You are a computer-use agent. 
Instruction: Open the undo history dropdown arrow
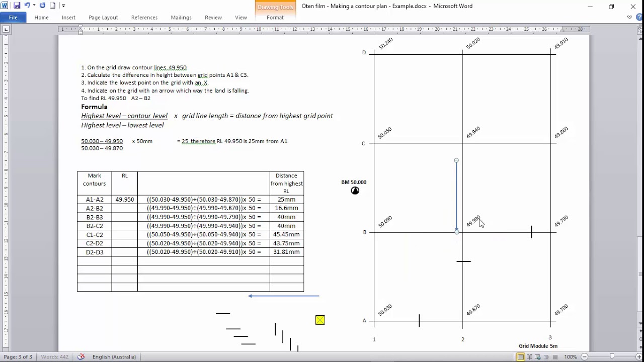pos(34,6)
